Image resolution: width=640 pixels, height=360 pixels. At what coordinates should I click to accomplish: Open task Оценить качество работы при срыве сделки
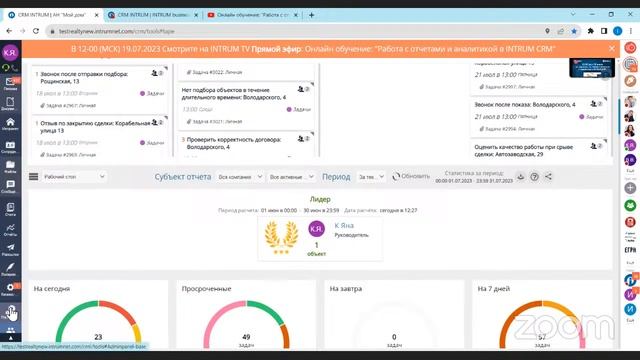[x=524, y=150]
